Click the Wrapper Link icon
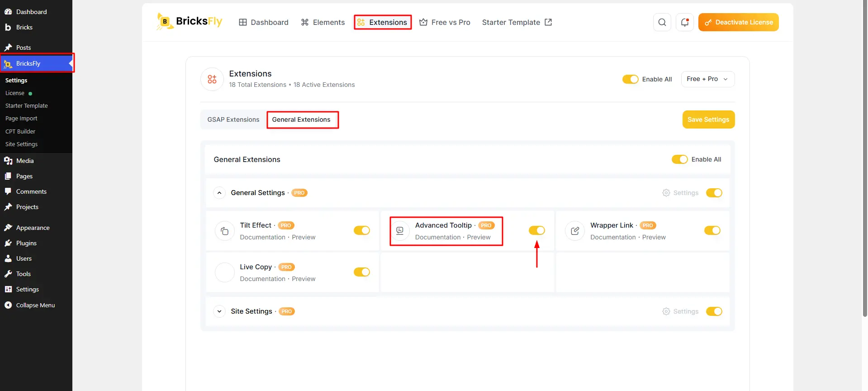 point(575,231)
